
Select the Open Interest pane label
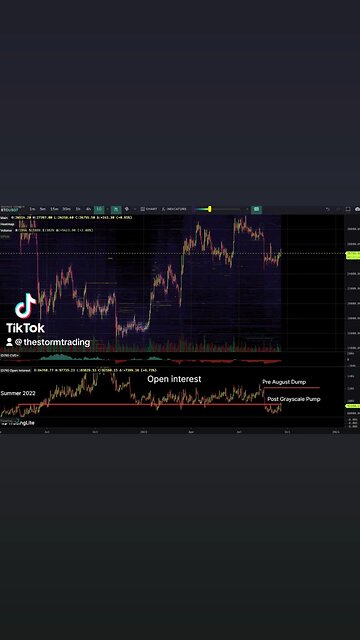[16, 371]
